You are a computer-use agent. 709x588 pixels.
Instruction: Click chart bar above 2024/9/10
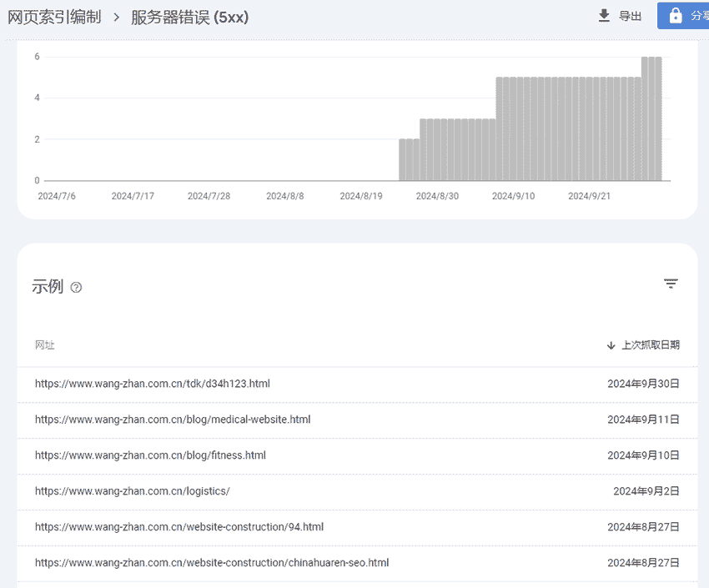coord(514,129)
